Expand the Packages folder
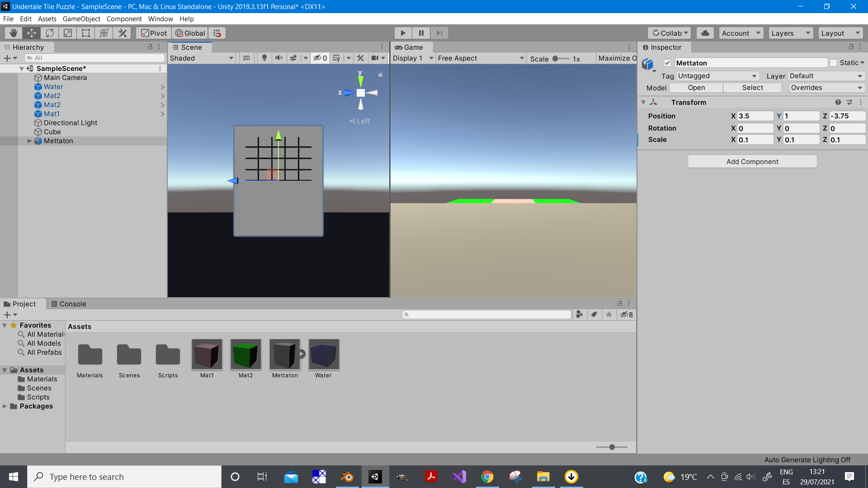Screen dimensions: 868x488 pyautogui.click(x=5, y=406)
